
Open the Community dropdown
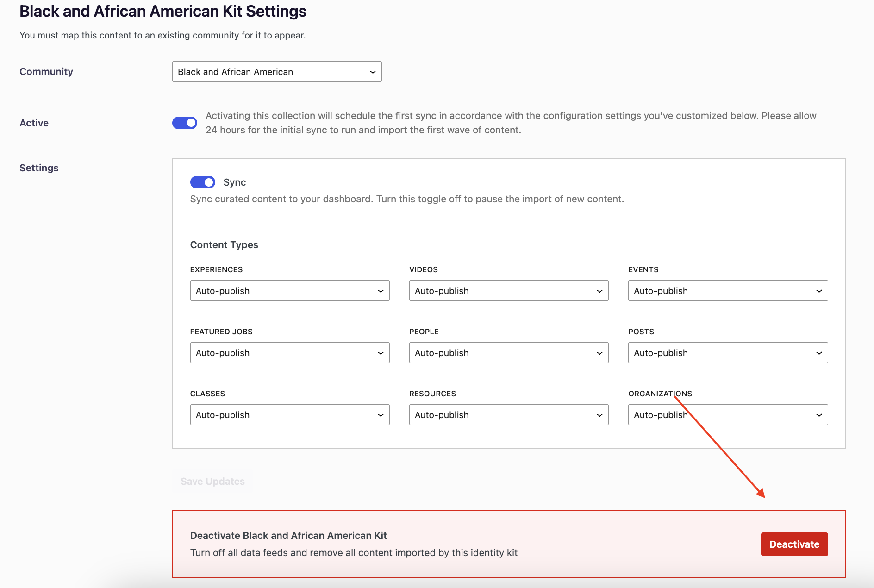pos(276,71)
